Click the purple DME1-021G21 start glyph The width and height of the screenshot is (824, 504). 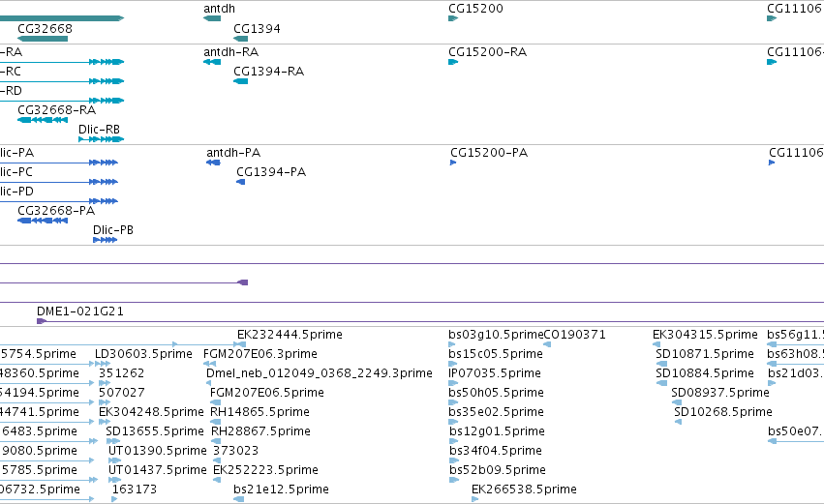pyautogui.click(x=42, y=321)
